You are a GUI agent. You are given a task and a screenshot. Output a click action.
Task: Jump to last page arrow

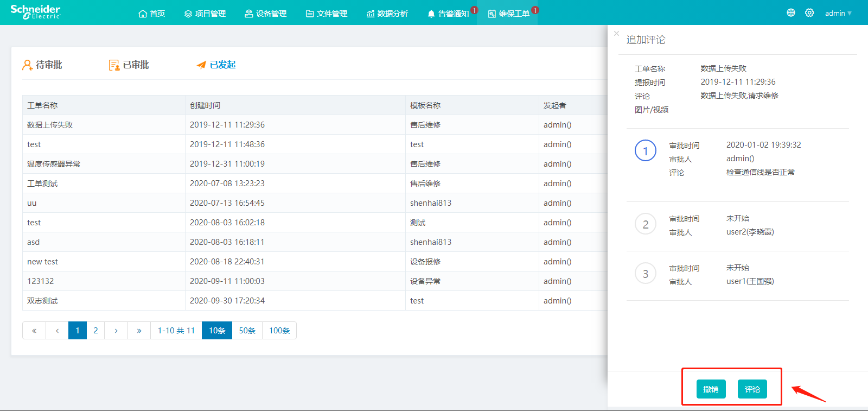point(139,330)
